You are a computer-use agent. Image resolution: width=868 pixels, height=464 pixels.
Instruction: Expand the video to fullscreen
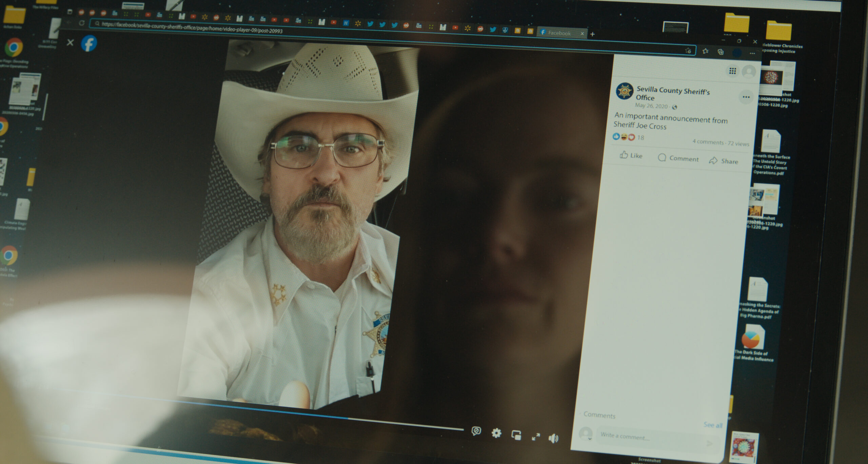[536, 437]
